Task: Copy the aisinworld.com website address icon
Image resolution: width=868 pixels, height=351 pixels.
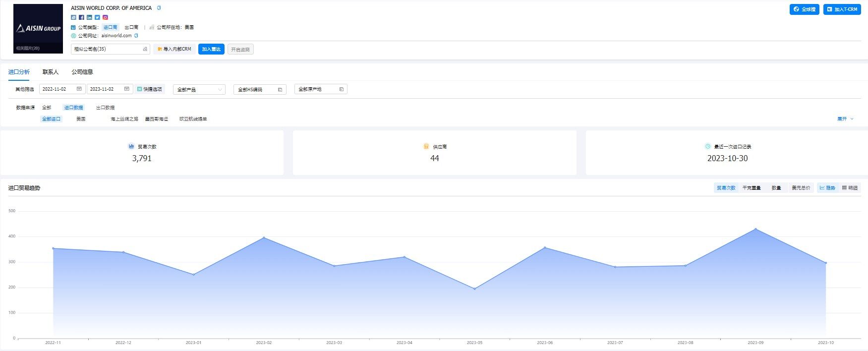Action: click(x=136, y=36)
